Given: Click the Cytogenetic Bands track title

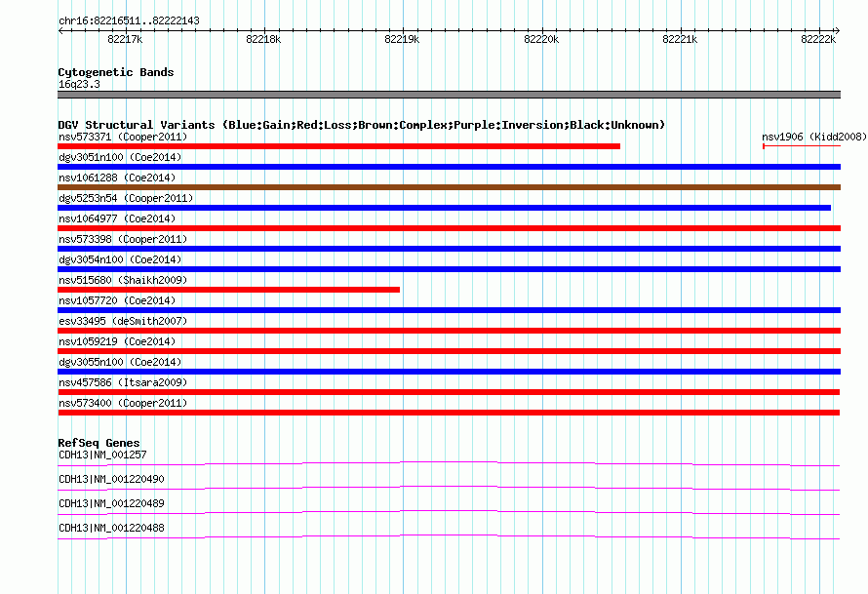Looking at the screenshot, I should [x=116, y=72].
